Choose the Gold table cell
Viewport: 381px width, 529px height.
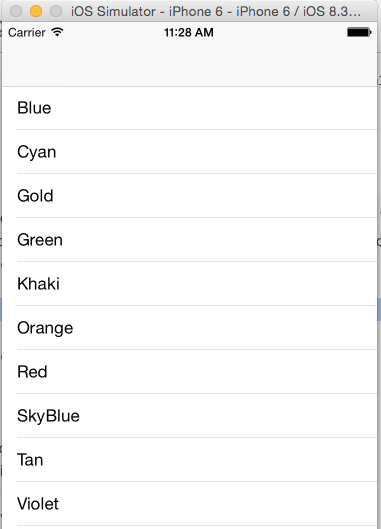(x=189, y=196)
